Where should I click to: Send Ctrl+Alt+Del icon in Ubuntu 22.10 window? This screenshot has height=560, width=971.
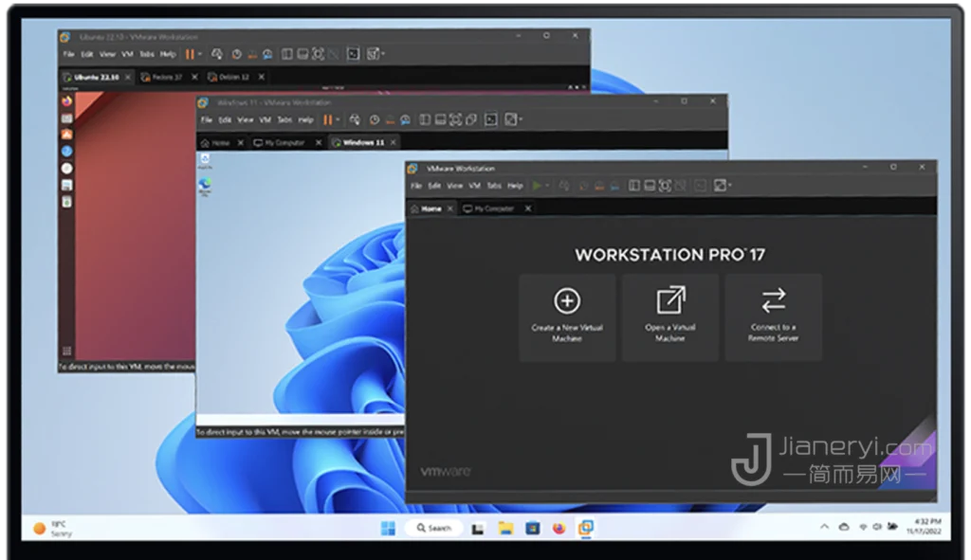217,54
